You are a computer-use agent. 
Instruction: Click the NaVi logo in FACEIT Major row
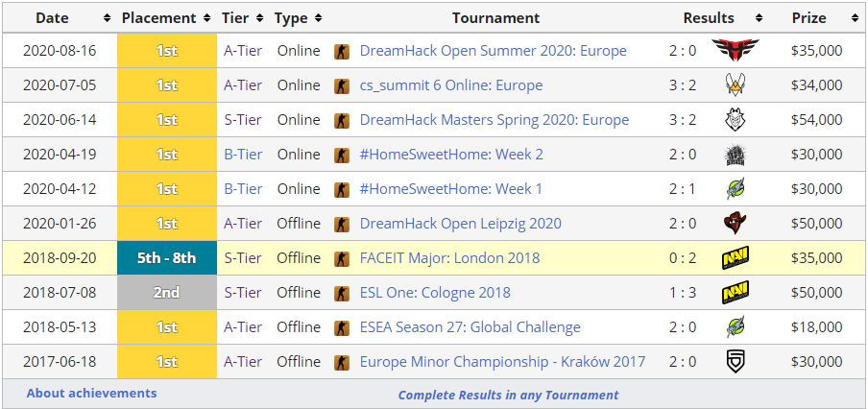coord(735,258)
